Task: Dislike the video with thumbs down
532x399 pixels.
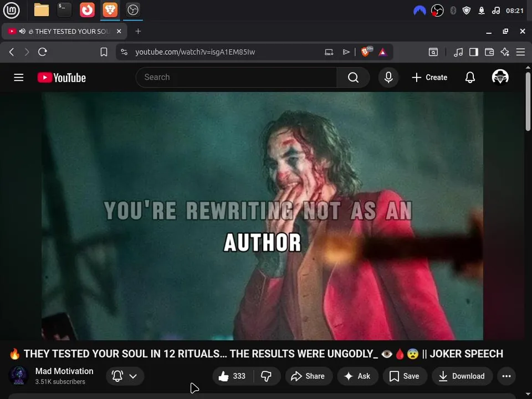Action: point(267,376)
